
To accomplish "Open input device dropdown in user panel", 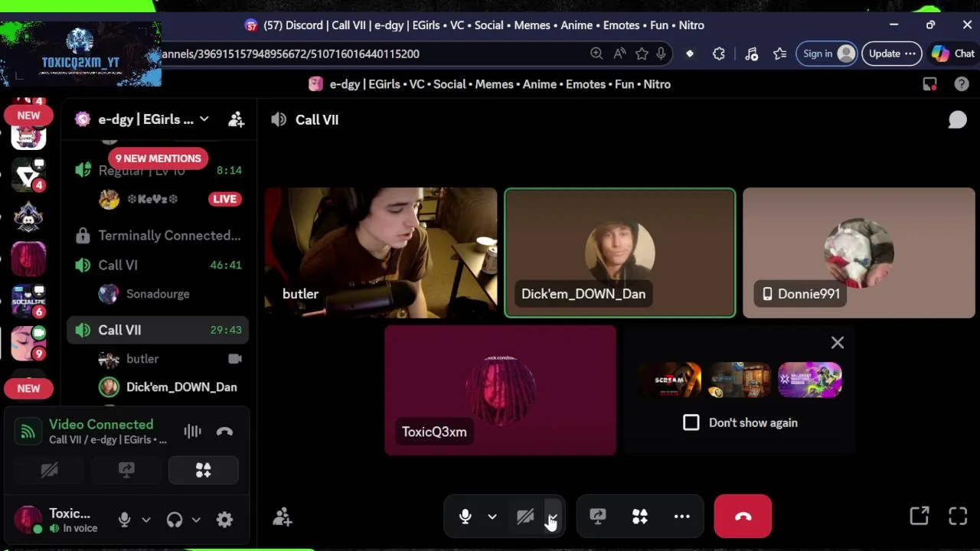I will point(146,520).
